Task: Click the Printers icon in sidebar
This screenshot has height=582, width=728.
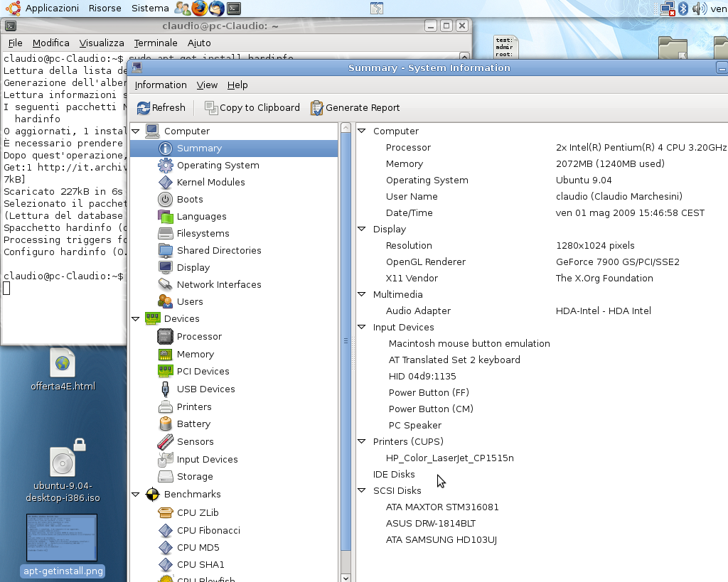Action: point(165,407)
